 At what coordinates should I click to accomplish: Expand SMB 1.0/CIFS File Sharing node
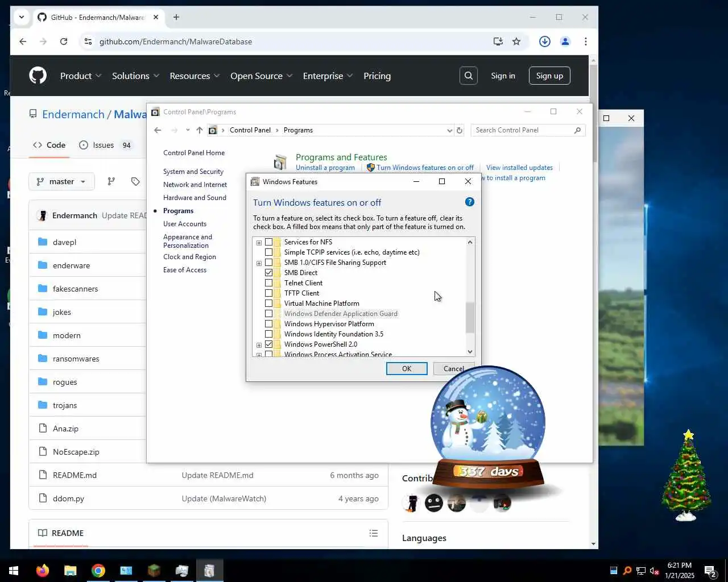click(259, 263)
